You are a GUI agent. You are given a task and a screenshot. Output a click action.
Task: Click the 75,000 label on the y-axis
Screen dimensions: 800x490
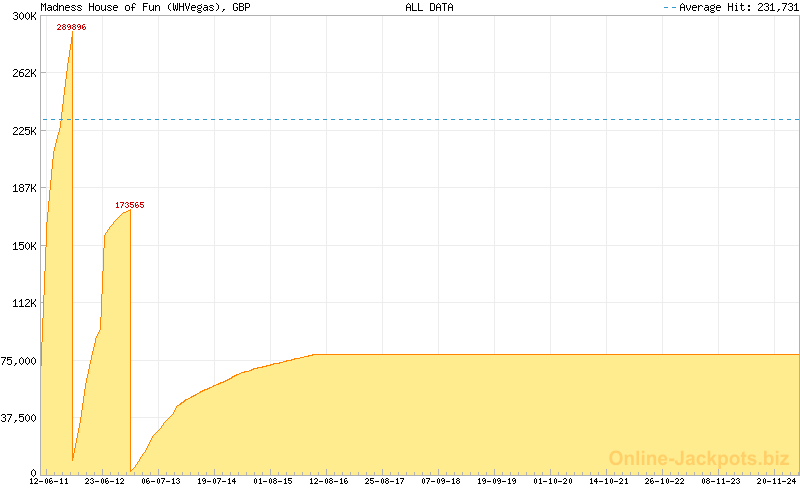pyautogui.click(x=20, y=361)
